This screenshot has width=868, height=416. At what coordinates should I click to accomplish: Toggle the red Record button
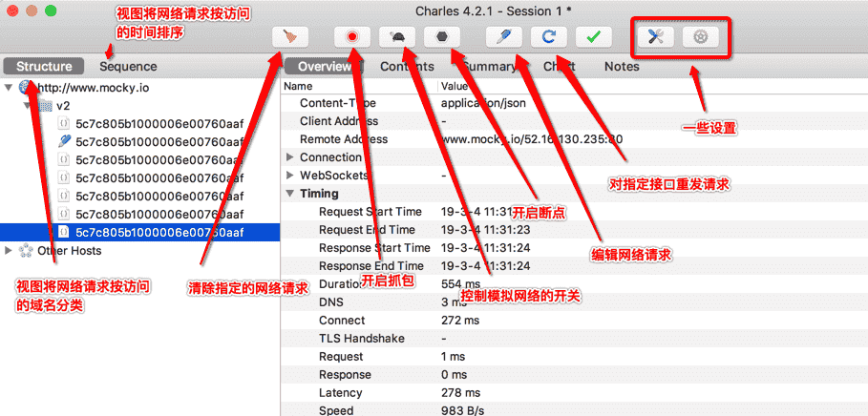(352, 37)
